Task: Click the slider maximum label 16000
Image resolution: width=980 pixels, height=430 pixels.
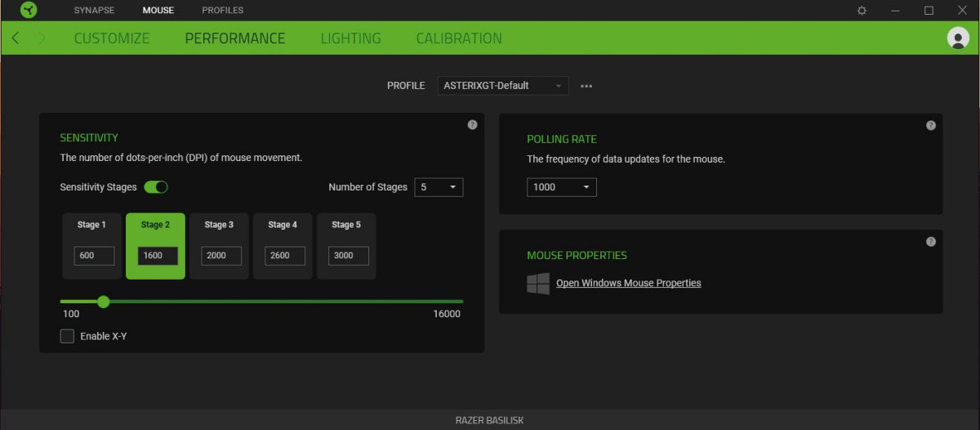Action: click(447, 314)
